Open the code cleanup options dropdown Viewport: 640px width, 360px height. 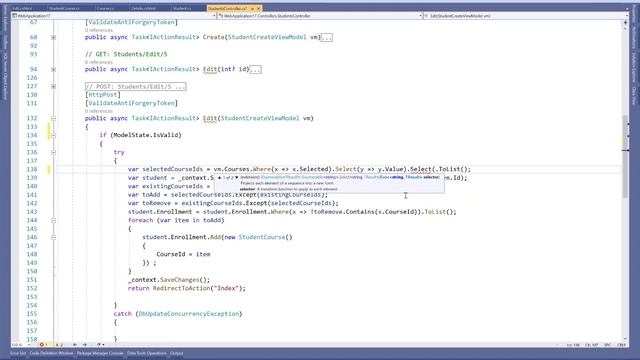coord(103,345)
